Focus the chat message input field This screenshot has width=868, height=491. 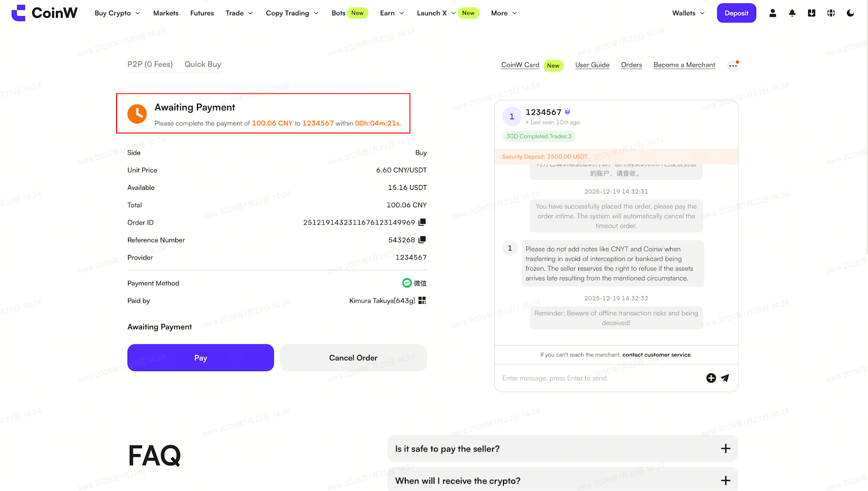[597, 378]
